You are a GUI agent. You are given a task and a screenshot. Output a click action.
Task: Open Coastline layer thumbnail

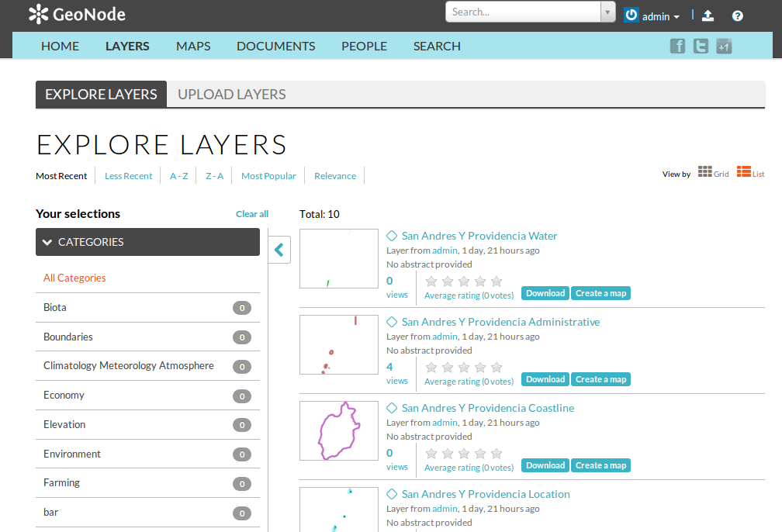339,430
